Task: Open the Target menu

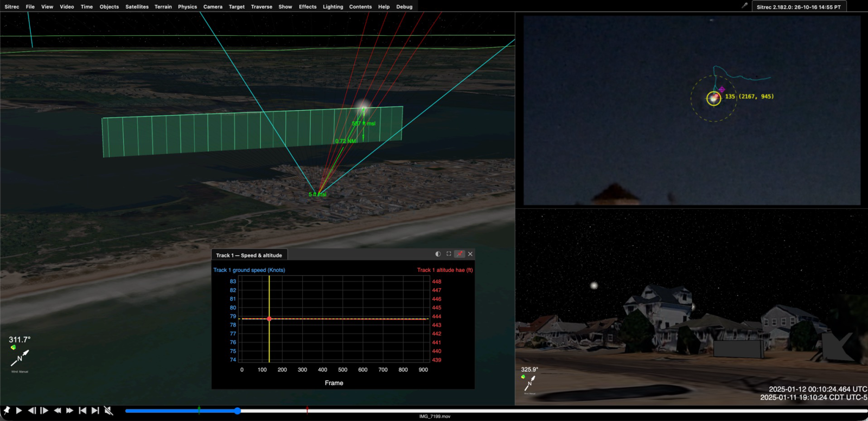Action: point(237,7)
